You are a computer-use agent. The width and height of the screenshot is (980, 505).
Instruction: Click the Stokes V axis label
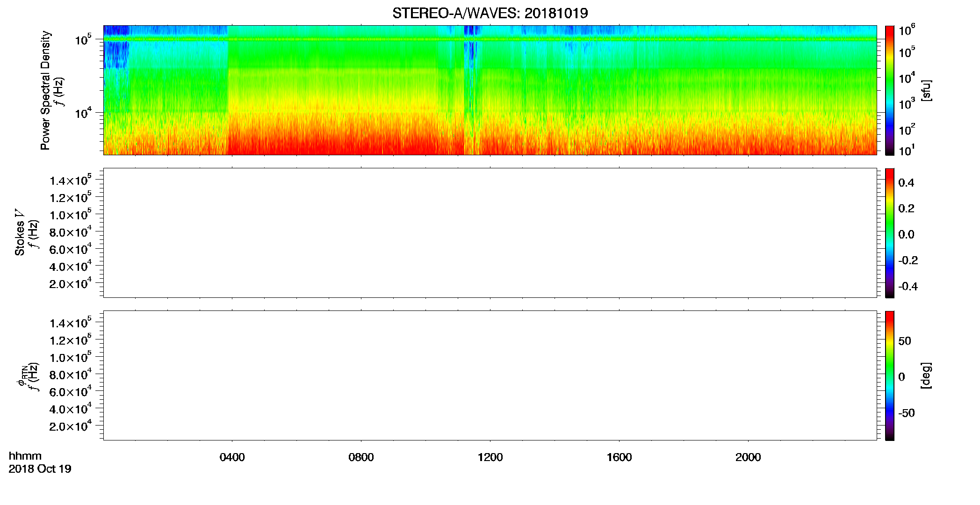[x=20, y=232]
